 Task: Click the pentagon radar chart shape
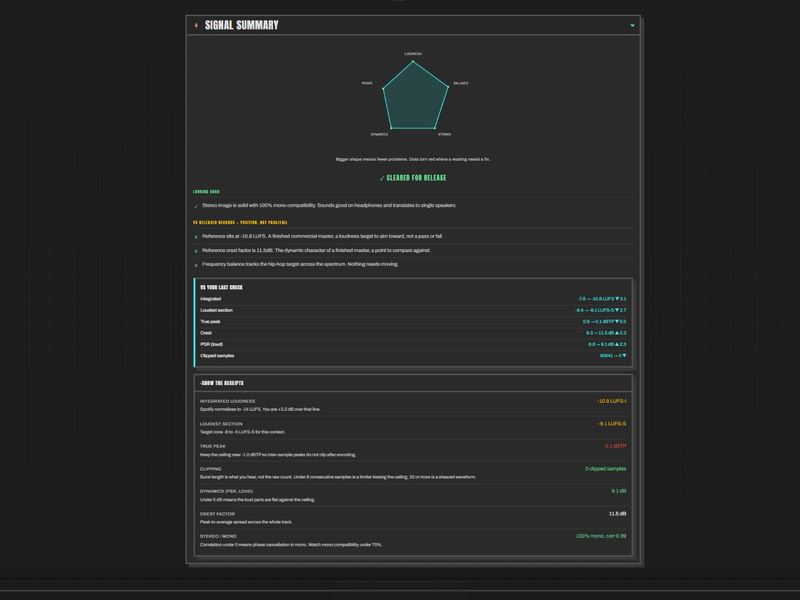pyautogui.click(x=415, y=97)
